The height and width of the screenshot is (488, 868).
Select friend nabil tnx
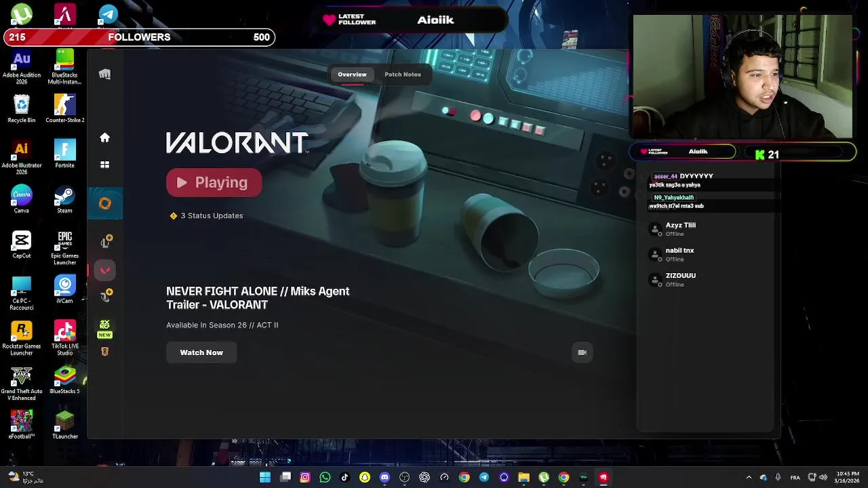click(705, 254)
